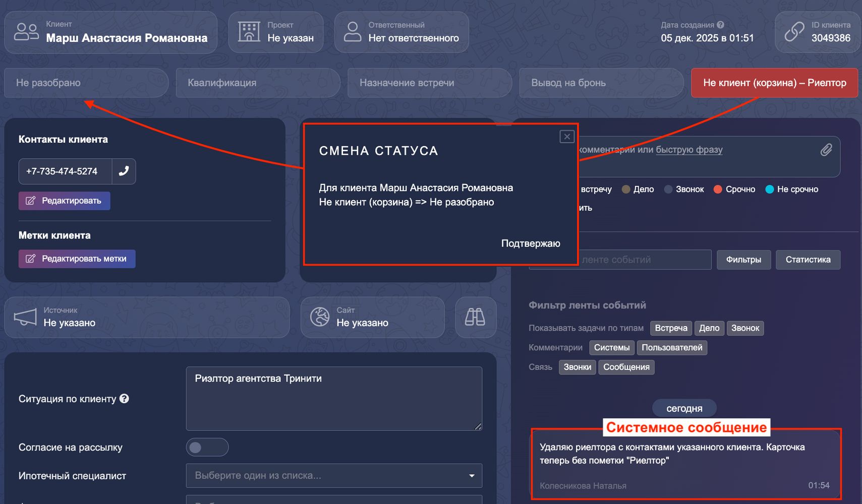Click the сегодня date divider
The width and height of the screenshot is (862, 504).
click(x=684, y=408)
